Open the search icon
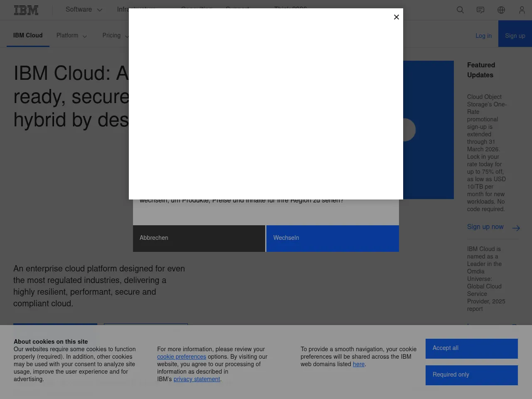 tap(461, 10)
